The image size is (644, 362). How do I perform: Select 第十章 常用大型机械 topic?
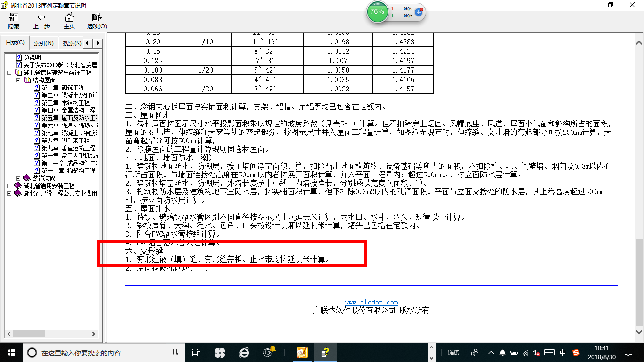pyautogui.click(x=69, y=156)
